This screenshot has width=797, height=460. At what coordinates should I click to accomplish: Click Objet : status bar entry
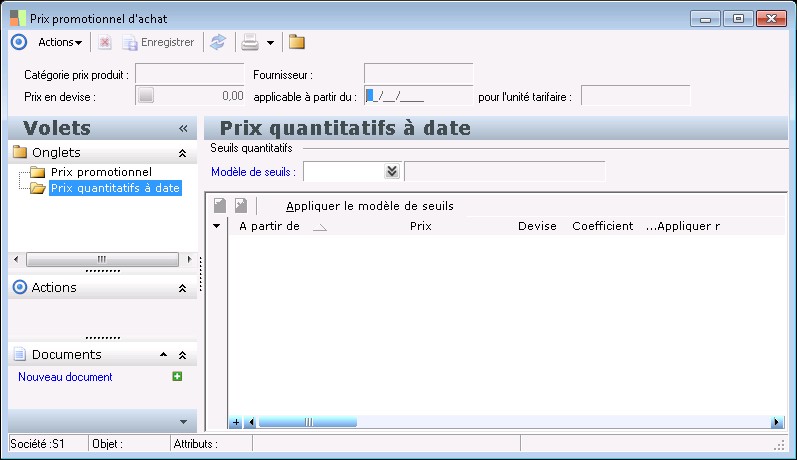pos(107,444)
